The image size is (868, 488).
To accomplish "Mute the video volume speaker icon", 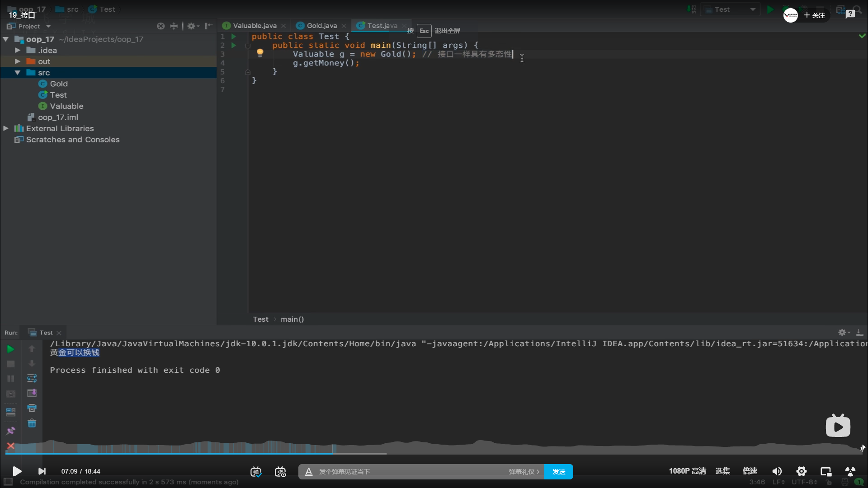I will [x=777, y=471].
